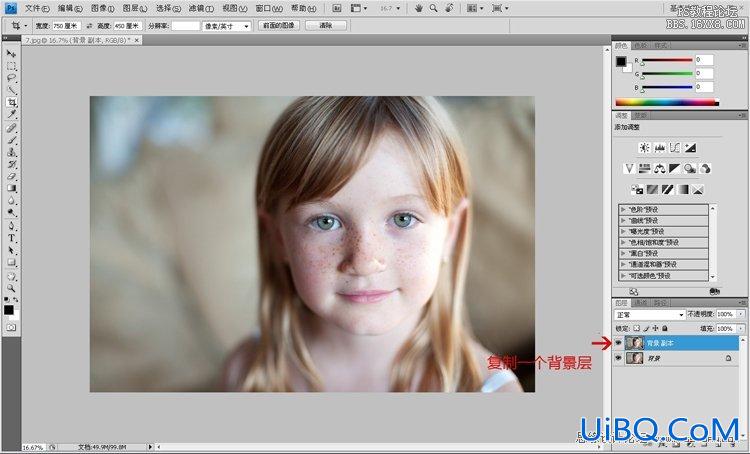Add a Levels adjustment
This screenshot has width=750, height=454.
[660, 148]
